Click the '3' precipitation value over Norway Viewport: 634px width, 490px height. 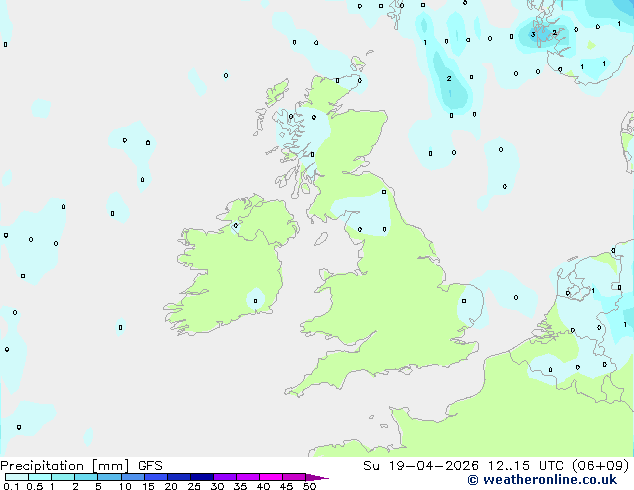point(533,34)
